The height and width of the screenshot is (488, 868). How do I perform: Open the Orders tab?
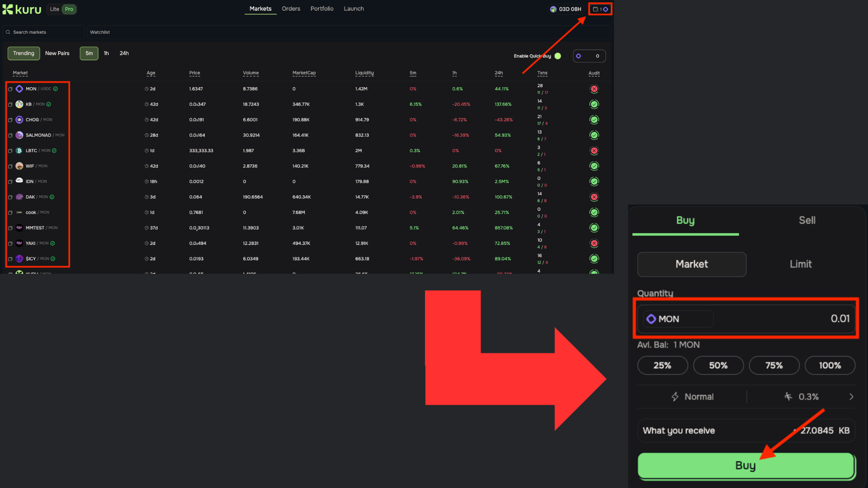(291, 9)
